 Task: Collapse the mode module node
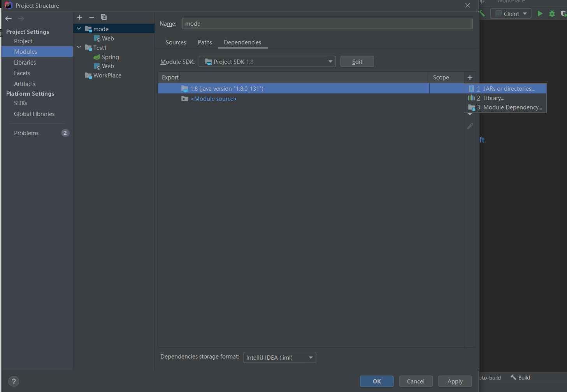tap(79, 28)
